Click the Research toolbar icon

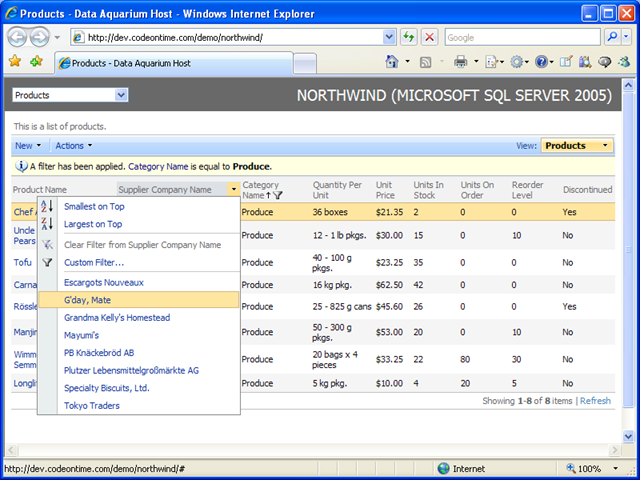click(585, 62)
